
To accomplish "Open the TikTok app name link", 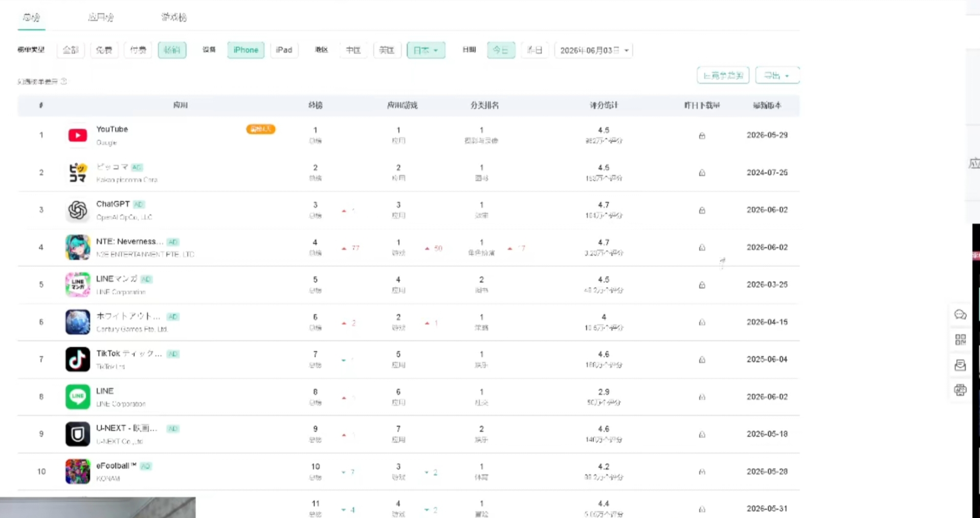I will click(129, 353).
